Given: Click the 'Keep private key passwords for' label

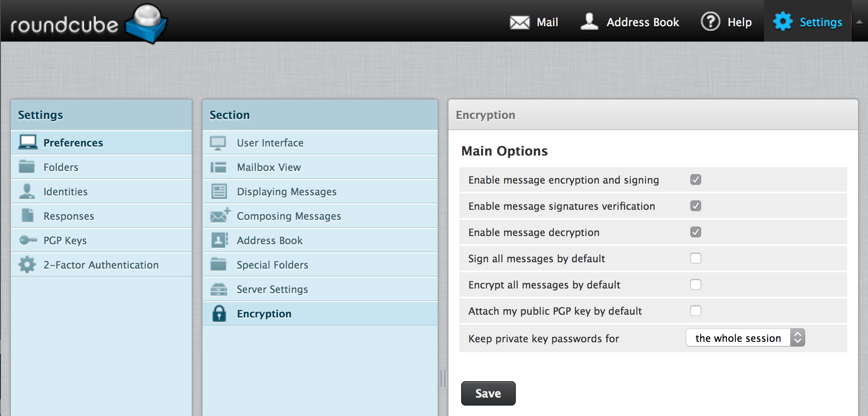Looking at the screenshot, I should click(543, 338).
